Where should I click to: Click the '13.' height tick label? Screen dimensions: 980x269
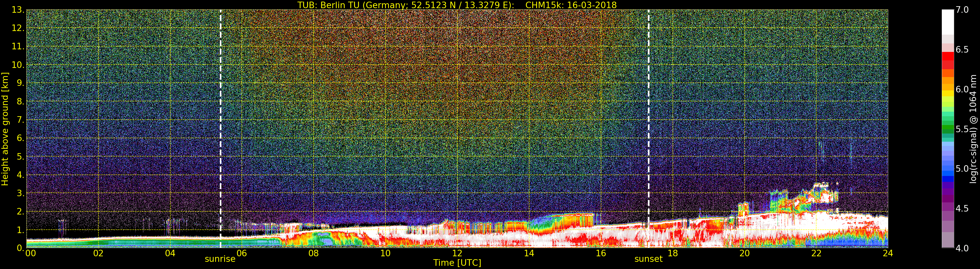pos(18,10)
